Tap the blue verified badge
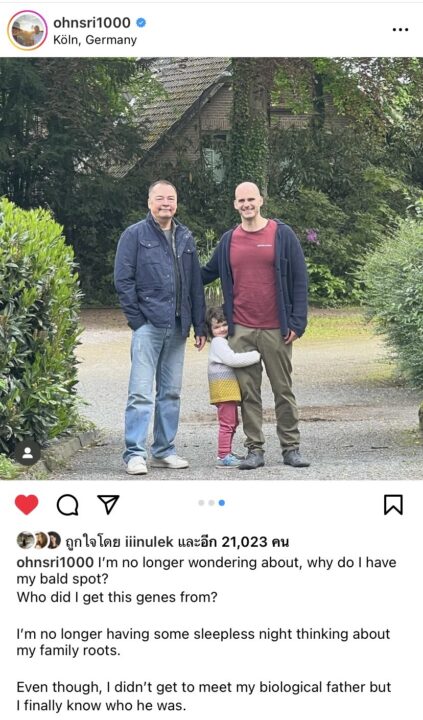The height and width of the screenshot is (720, 423). 141,22
